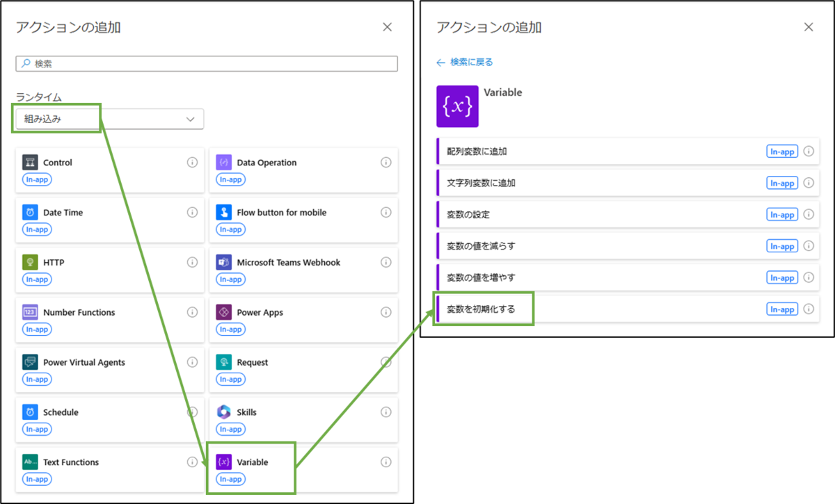The width and height of the screenshot is (835, 504).
Task: Open the Data Operation connector icon
Action: tap(223, 163)
